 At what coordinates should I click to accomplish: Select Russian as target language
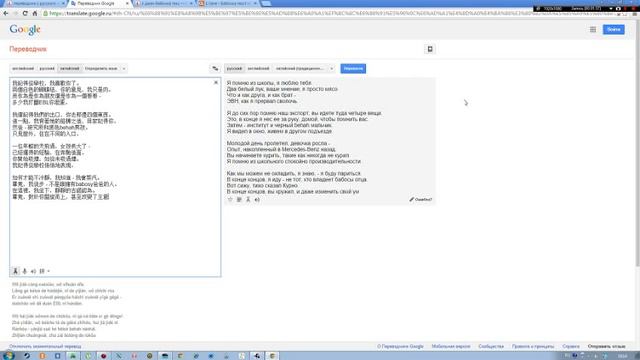(234, 69)
